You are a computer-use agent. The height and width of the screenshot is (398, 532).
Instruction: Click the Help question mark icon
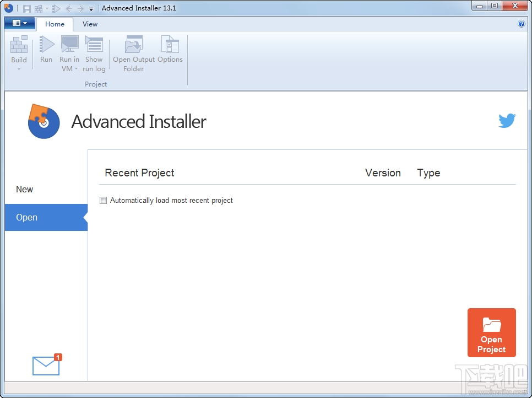[x=521, y=24]
